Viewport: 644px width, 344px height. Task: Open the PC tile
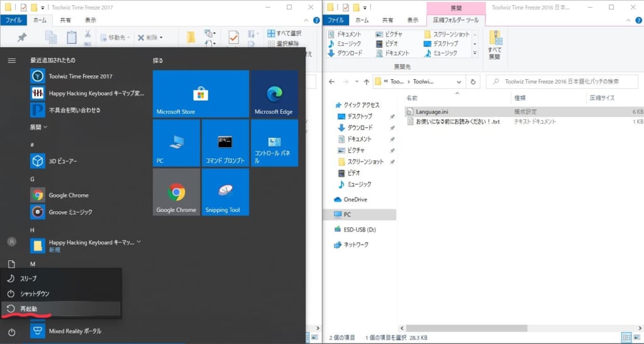tap(176, 143)
